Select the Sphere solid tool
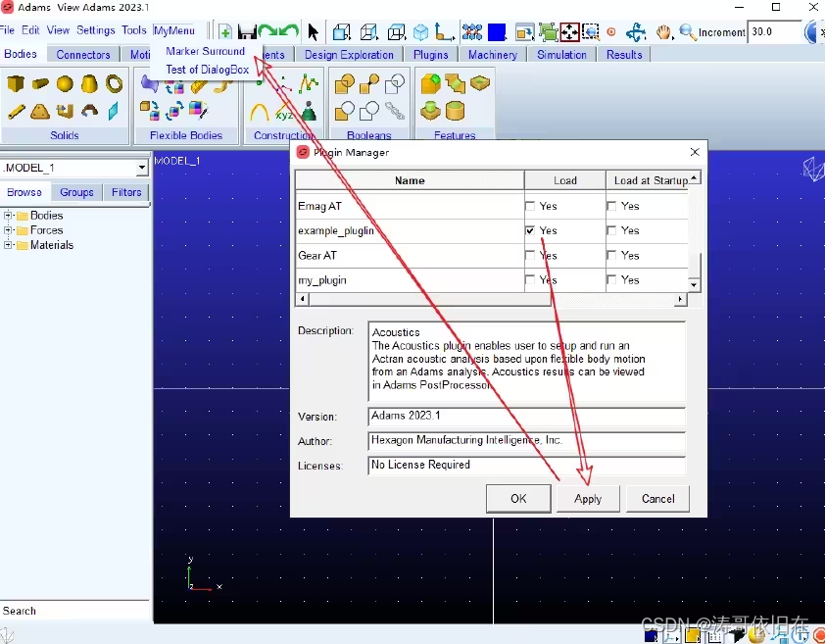 [x=65, y=83]
